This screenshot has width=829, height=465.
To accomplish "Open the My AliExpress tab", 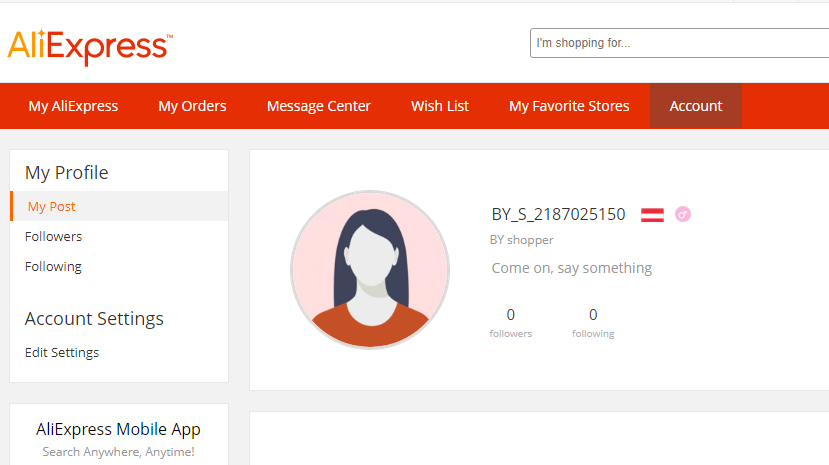I will point(73,106).
